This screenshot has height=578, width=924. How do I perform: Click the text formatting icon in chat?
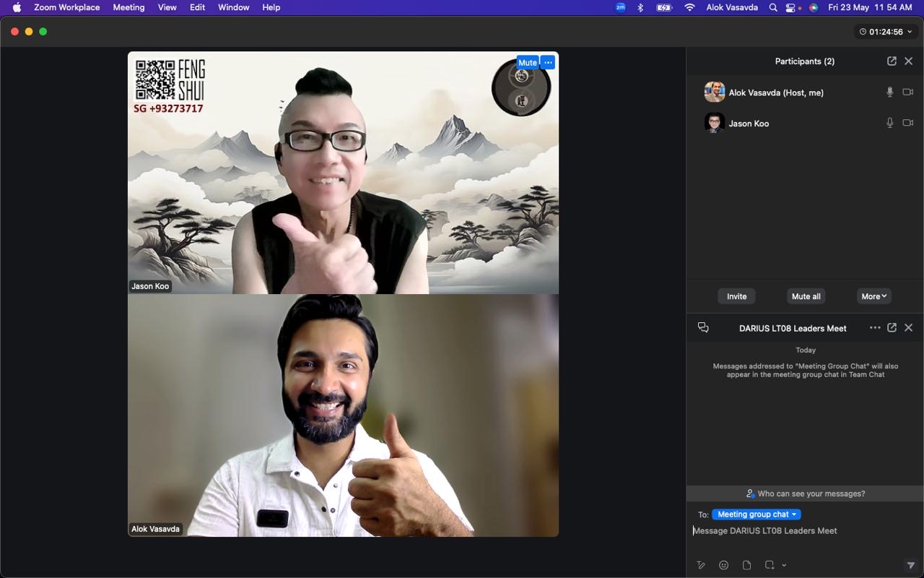point(700,565)
